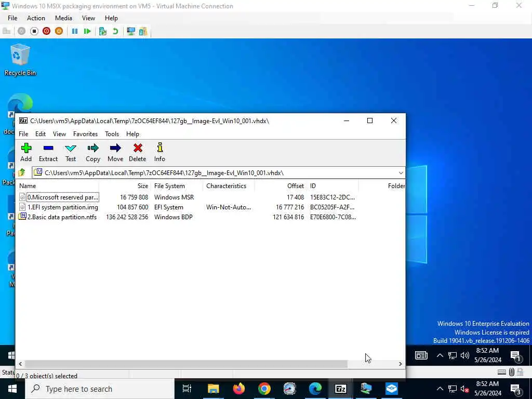
Task: Sort by Characteristics column header
Action: click(x=229, y=186)
